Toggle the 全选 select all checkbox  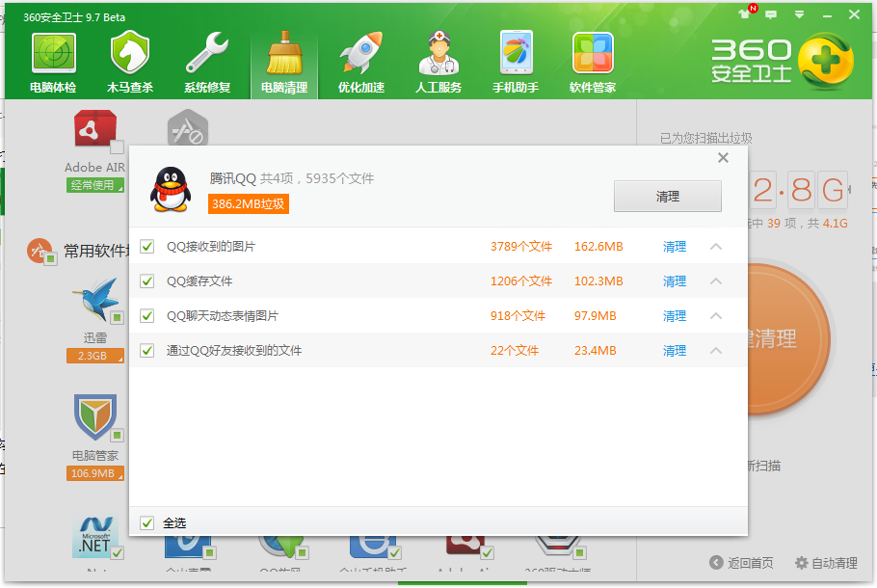pyautogui.click(x=147, y=522)
